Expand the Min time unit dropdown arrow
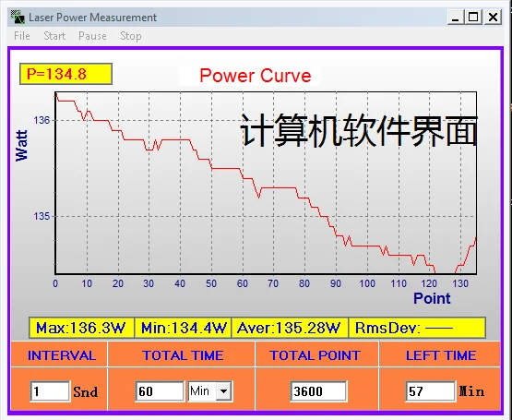 pos(224,390)
